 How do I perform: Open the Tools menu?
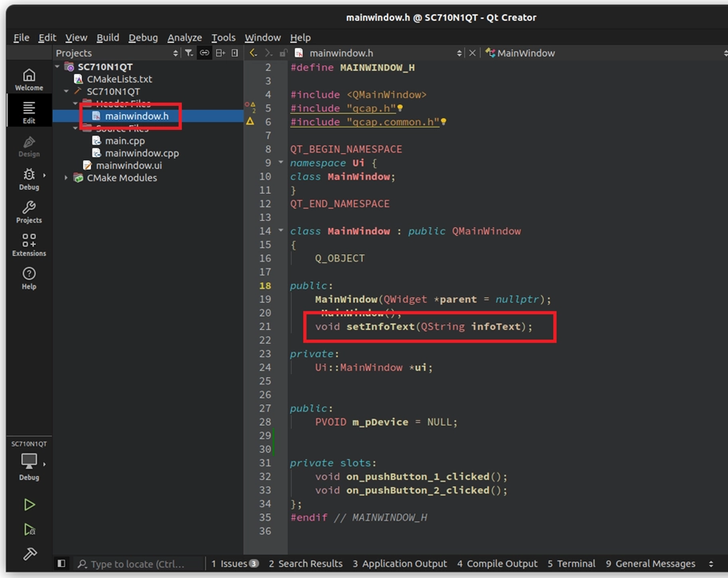(x=223, y=37)
